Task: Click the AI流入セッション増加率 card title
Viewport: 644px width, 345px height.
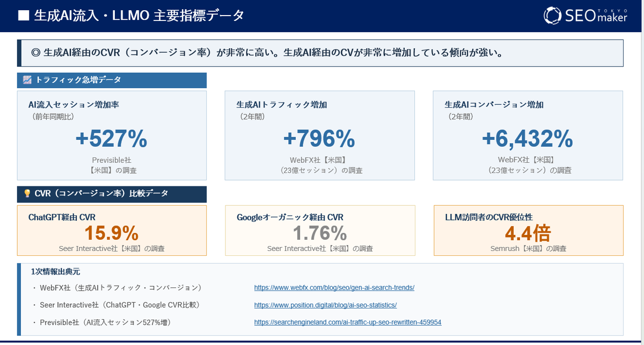Action: [x=74, y=105]
